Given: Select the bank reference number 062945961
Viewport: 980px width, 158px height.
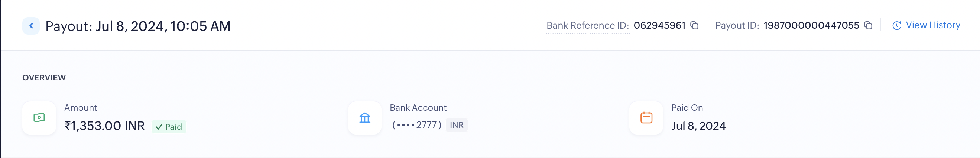Looking at the screenshot, I should [x=659, y=26].
